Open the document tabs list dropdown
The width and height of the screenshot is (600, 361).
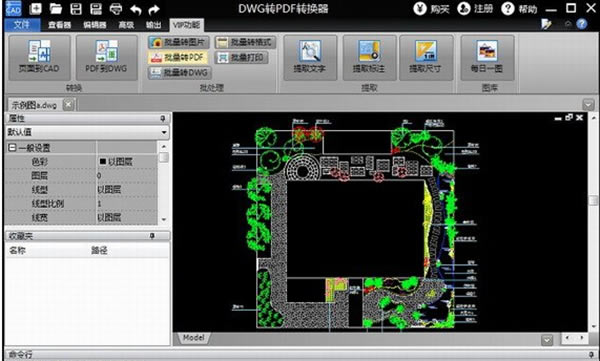coord(588,104)
